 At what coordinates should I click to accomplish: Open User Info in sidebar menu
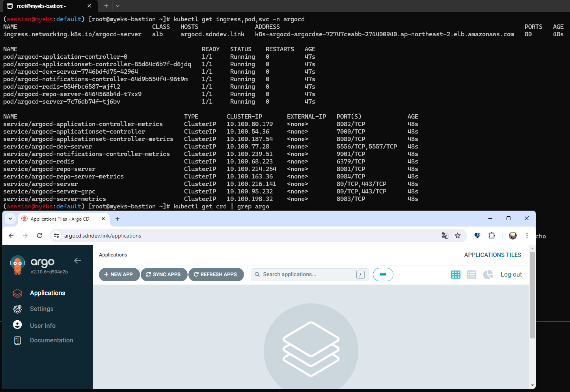coord(43,326)
